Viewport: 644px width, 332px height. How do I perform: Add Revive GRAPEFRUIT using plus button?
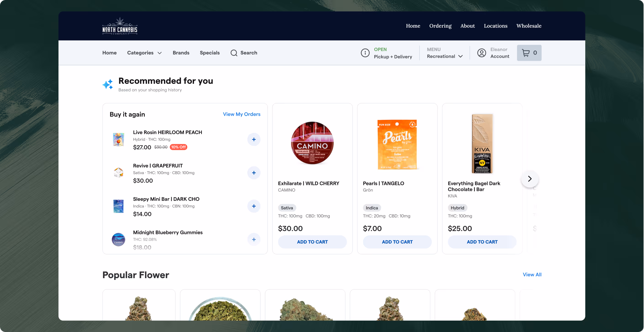(x=254, y=173)
